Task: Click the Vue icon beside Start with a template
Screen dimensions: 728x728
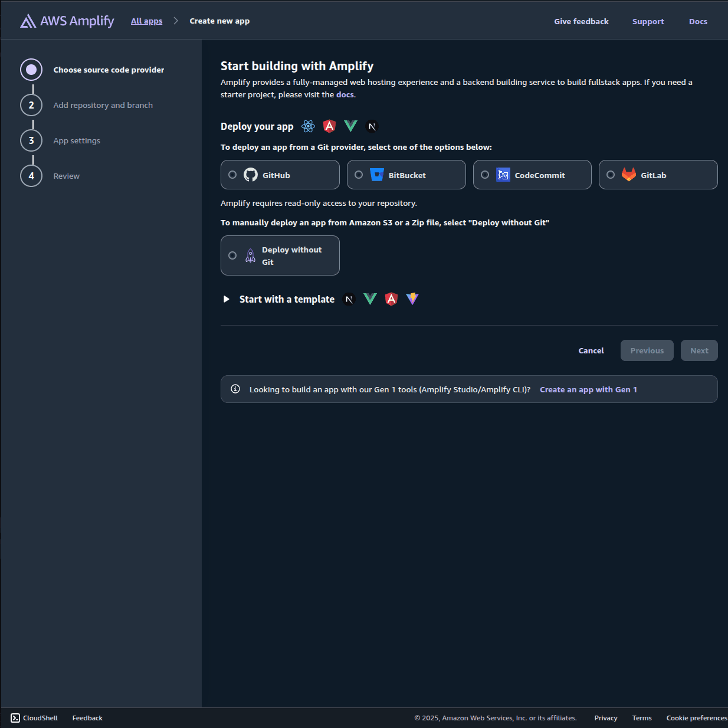Action: click(x=370, y=299)
